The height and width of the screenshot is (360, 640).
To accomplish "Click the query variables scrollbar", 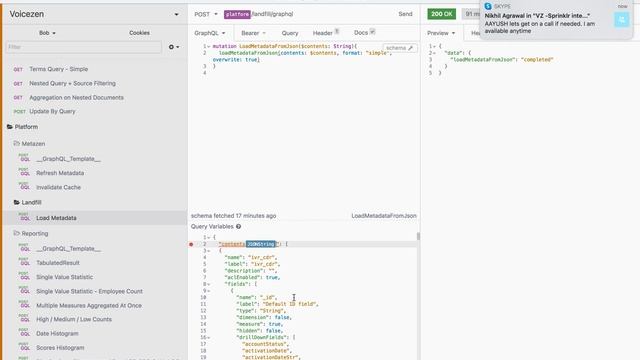I will click(418, 236).
